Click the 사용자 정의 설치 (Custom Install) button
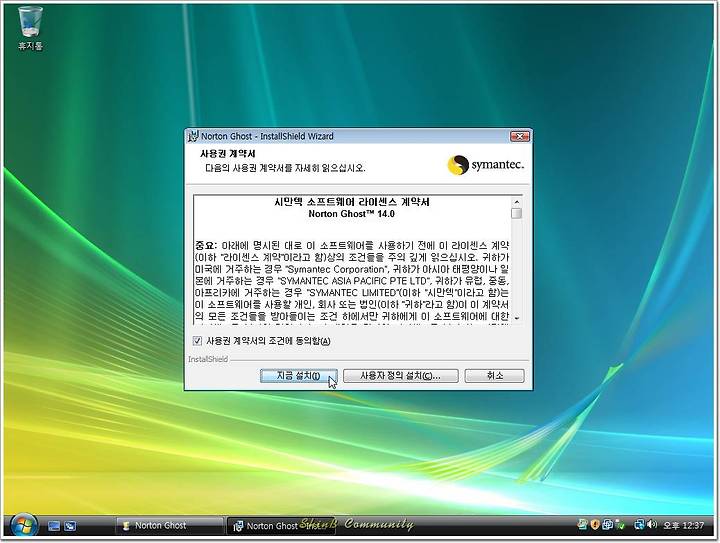 click(x=400, y=375)
